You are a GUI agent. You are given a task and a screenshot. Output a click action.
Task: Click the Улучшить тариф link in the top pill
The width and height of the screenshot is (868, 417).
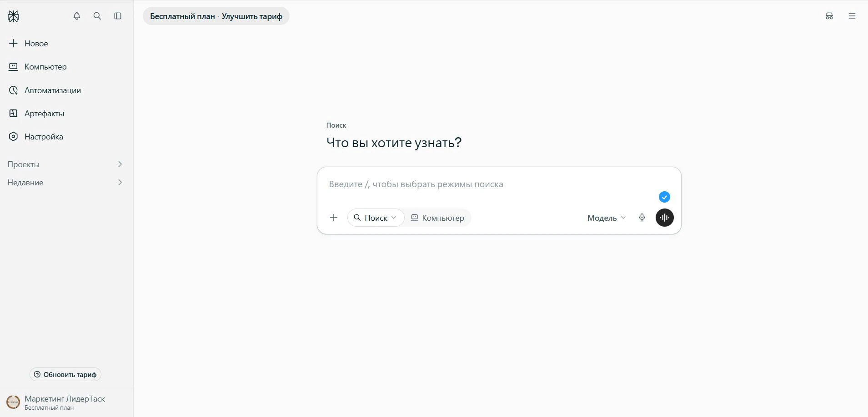[x=252, y=16]
